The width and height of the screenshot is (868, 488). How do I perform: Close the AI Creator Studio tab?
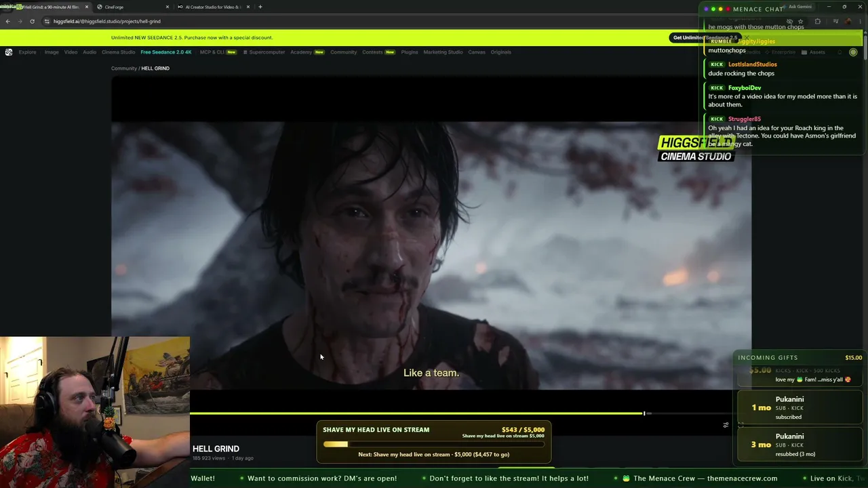point(248,7)
